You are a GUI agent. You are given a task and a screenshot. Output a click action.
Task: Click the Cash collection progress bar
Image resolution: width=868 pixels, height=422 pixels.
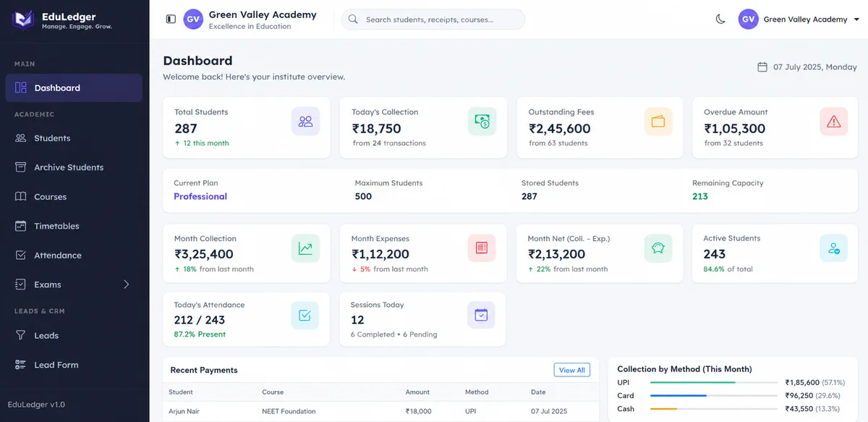click(713, 409)
